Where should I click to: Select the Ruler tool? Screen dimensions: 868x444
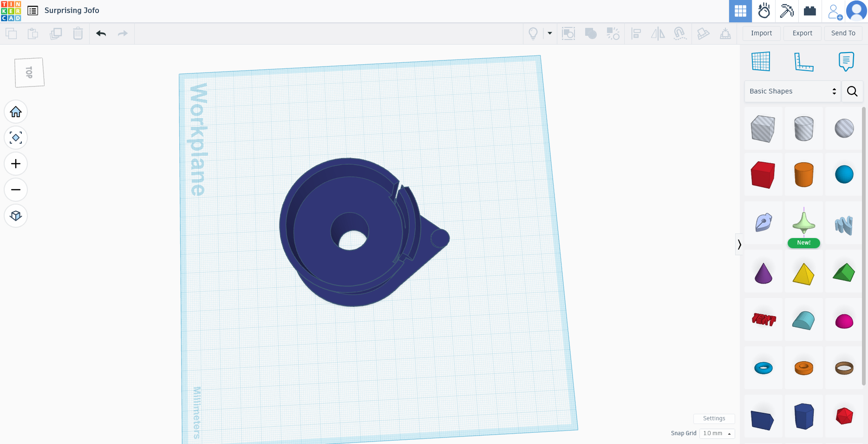coord(803,61)
